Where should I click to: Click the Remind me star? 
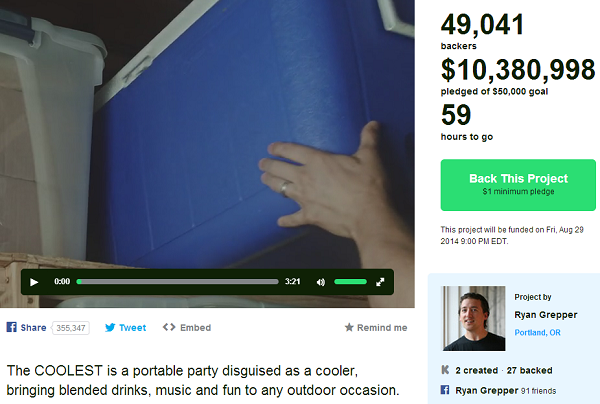[349, 327]
